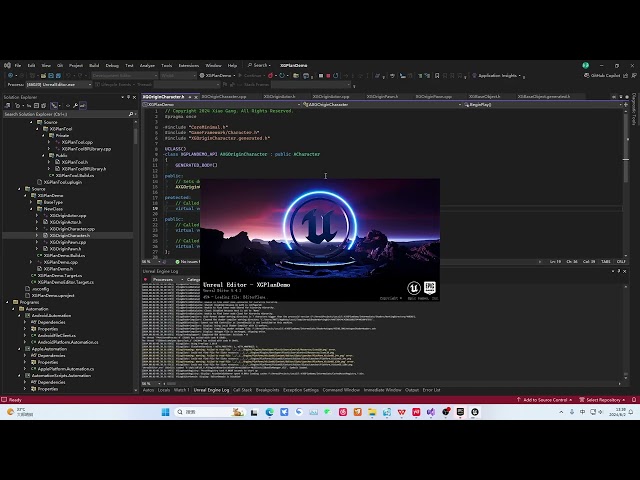Collapse the Apple.Automation project node
The height and width of the screenshot is (480, 640).
pyautogui.click(x=19, y=349)
